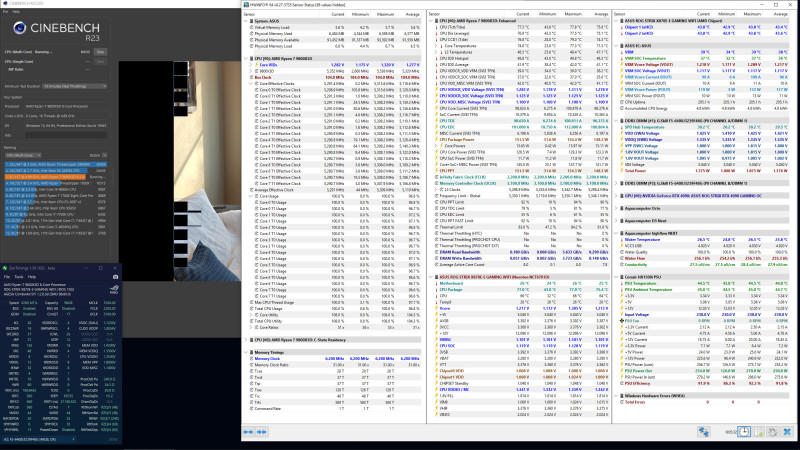
Task: Collapse the CPU [#0]: AMD Ryzen 7 9800X3D group
Action: pos(246,59)
